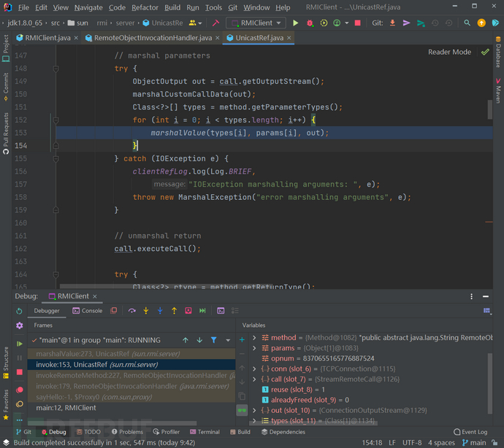504x448 pixels.
Task: Open the Terminal tool window
Action: pyautogui.click(x=205, y=432)
